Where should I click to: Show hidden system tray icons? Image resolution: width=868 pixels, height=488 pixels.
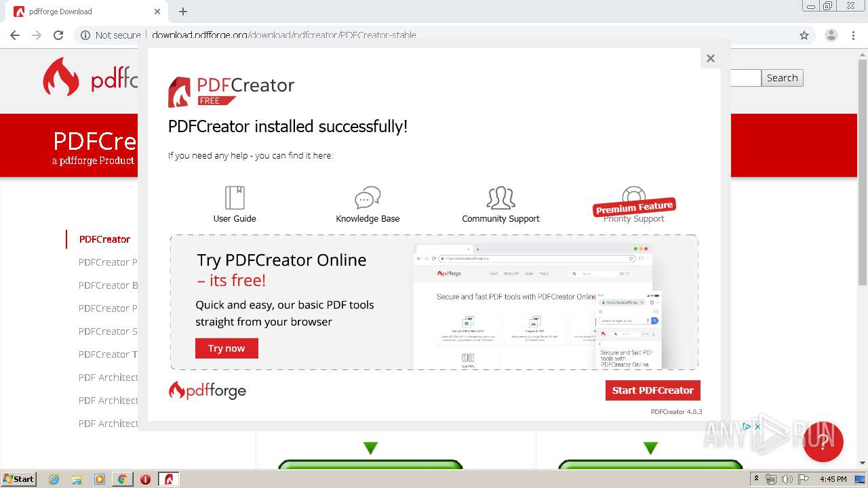(757, 479)
